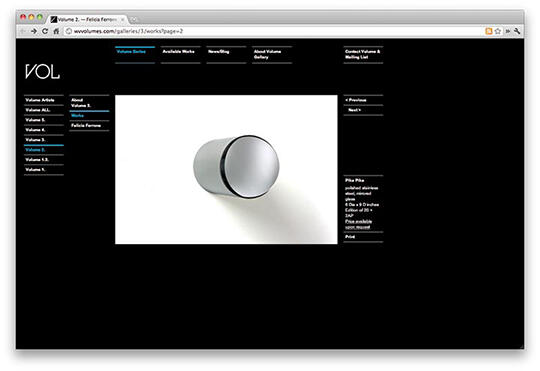Expand hidden extensions with the chevron icon
This screenshot has width=540, height=371.
(508, 31)
